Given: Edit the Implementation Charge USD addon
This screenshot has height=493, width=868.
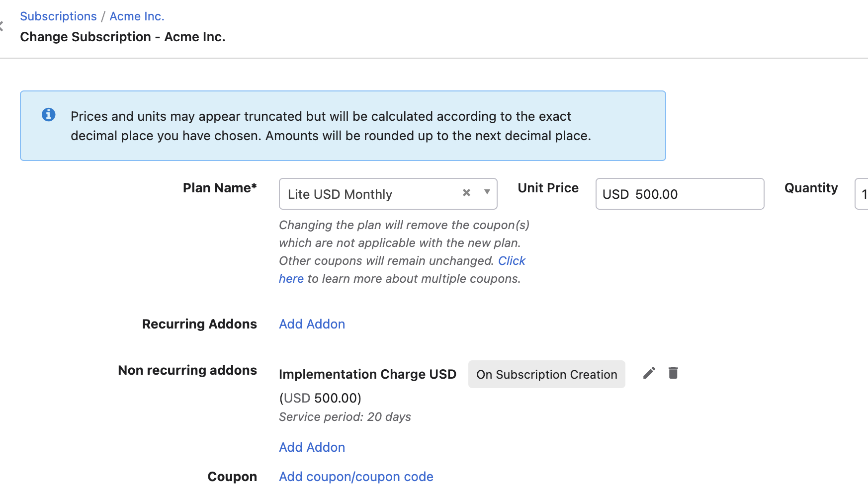Looking at the screenshot, I should 649,373.
